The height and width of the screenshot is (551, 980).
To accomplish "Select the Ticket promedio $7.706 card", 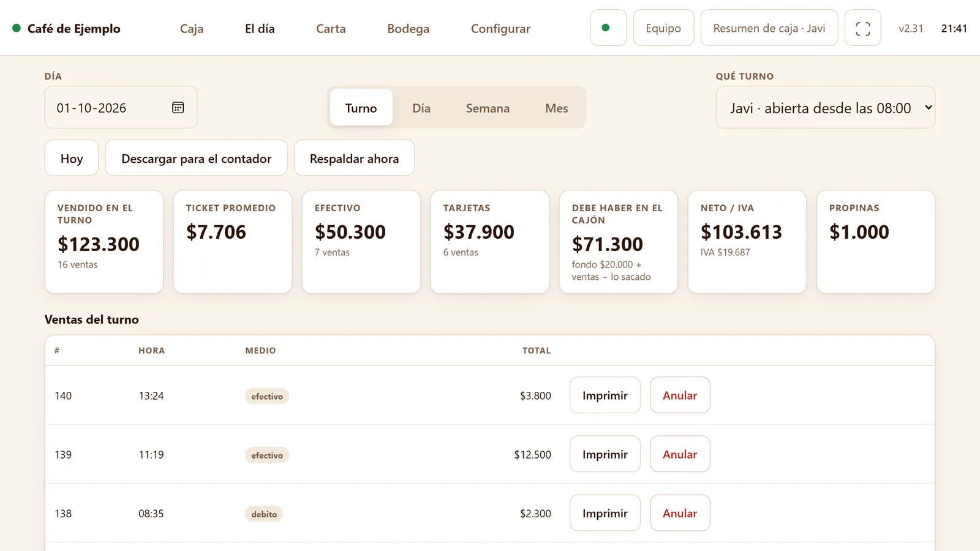I will 233,242.
